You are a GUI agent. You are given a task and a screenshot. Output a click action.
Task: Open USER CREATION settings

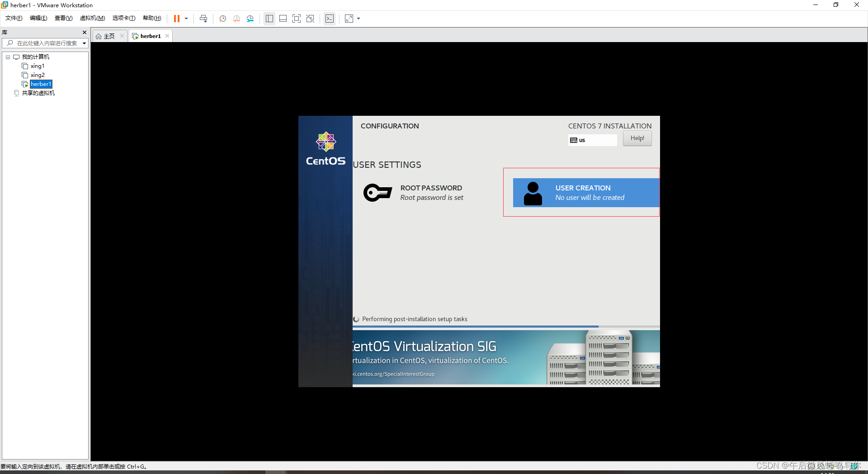coord(586,193)
